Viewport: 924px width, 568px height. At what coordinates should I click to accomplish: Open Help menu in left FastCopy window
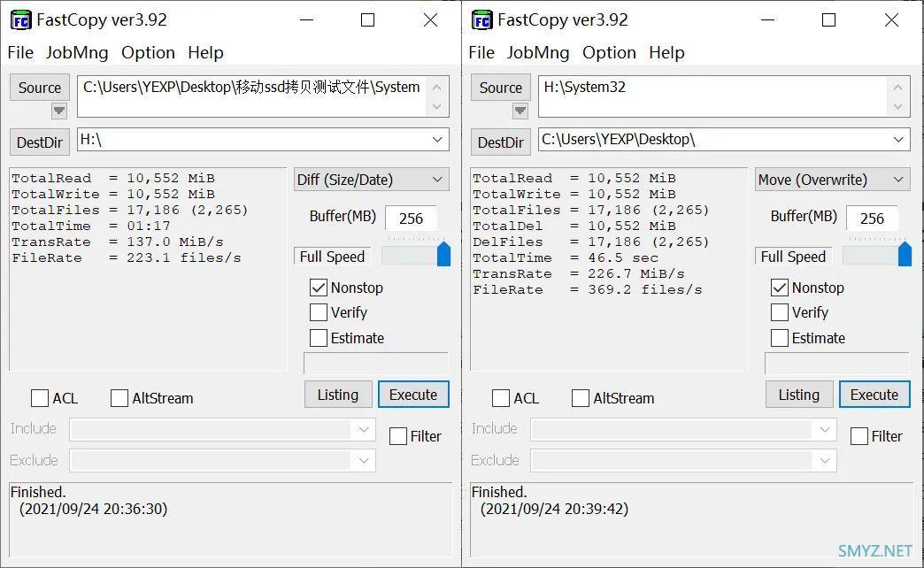coord(205,52)
